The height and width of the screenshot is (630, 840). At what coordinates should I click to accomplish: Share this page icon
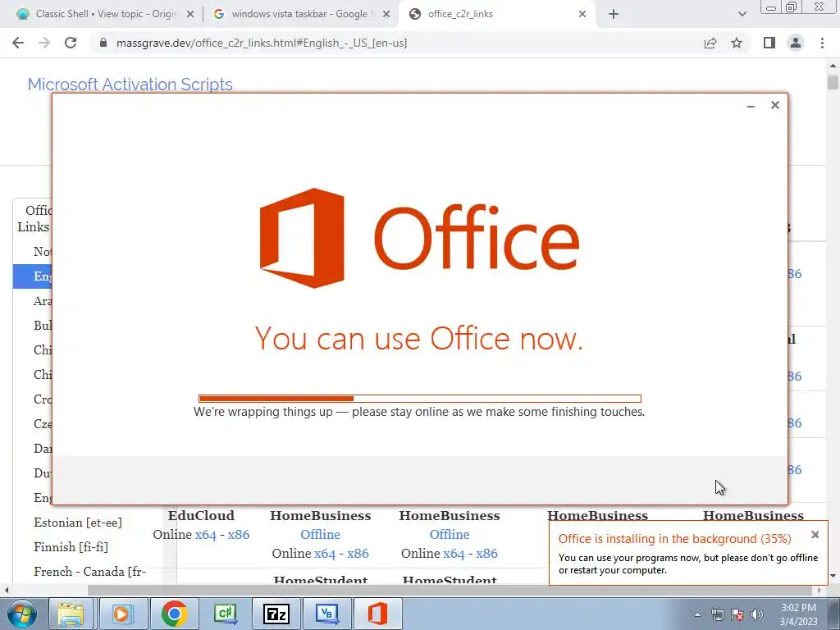pos(710,43)
